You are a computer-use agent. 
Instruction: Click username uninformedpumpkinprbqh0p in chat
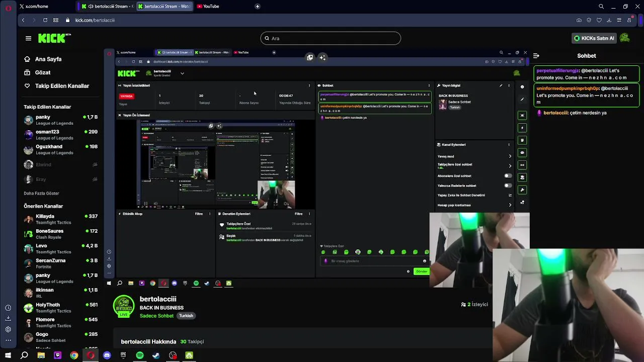[x=568, y=88]
